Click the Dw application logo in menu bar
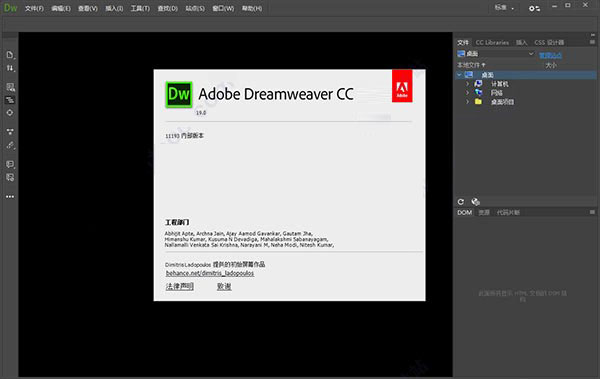This screenshot has height=379, width=600. pyautogui.click(x=10, y=8)
